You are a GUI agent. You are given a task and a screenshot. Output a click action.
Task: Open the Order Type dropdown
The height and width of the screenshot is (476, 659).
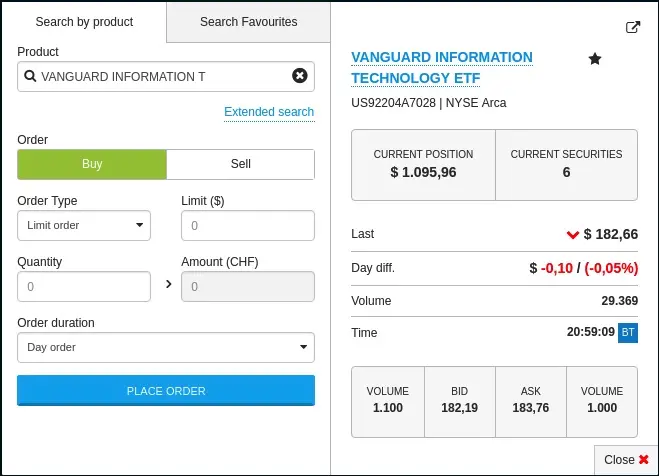coord(84,226)
